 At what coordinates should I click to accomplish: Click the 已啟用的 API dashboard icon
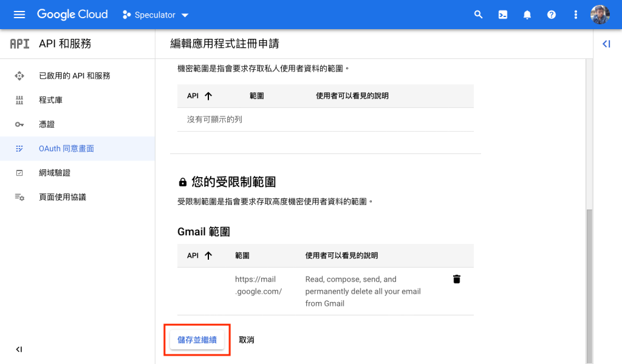tap(19, 76)
